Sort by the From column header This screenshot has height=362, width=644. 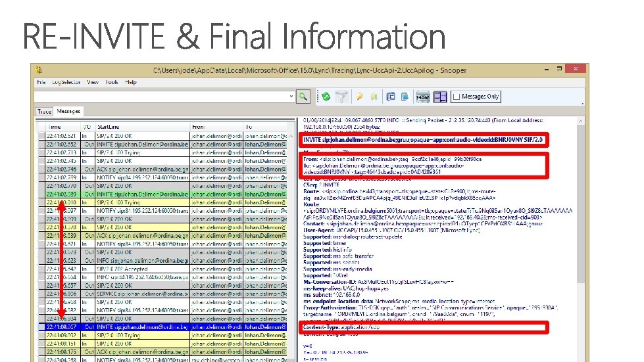pos(216,127)
